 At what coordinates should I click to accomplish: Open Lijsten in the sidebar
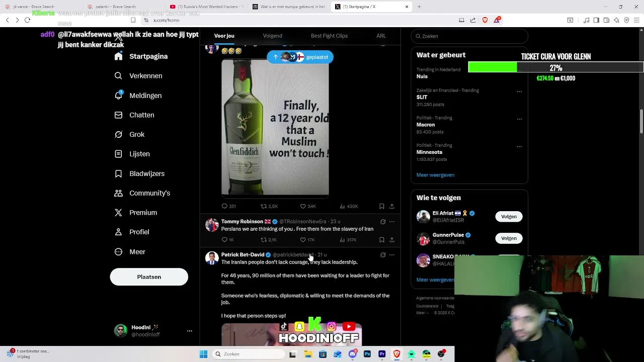coord(132,154)
